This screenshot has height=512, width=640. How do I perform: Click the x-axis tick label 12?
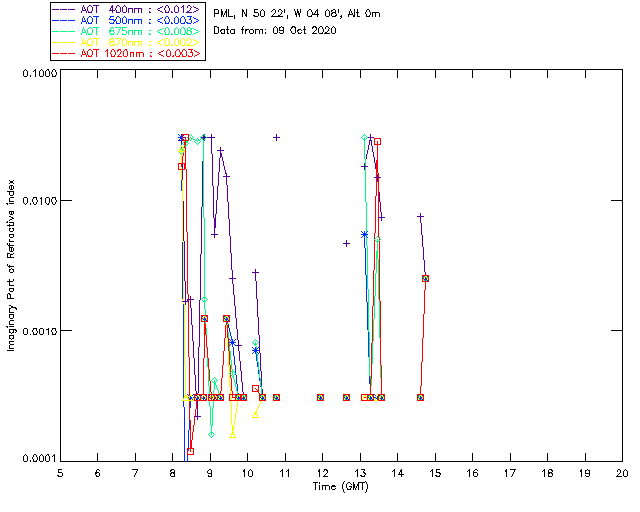pos(322,473)
